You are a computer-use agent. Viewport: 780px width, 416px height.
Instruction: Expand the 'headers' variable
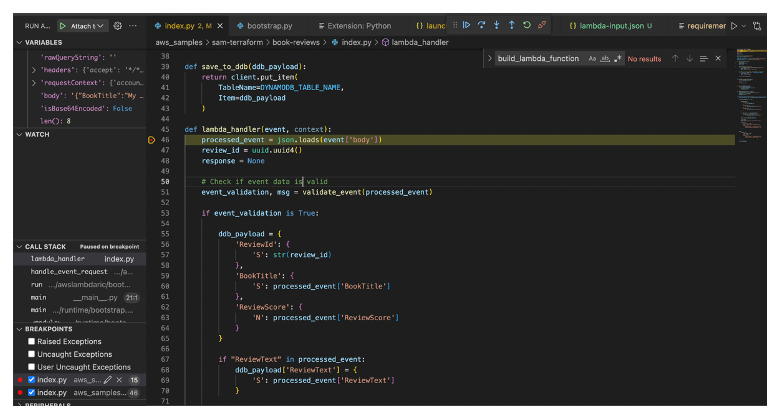(x=34, y=70)
